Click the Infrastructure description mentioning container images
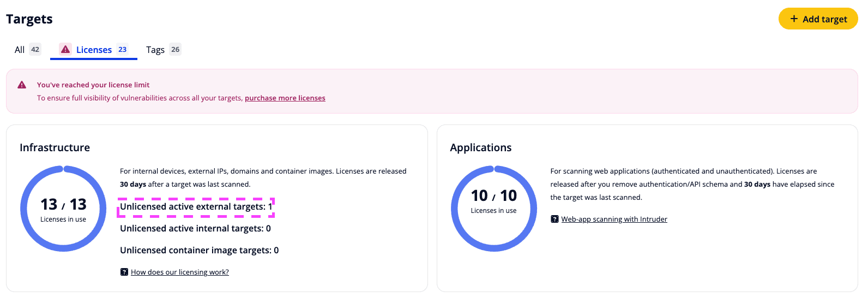This screenshot has width=868, height=297. point(263,177)
